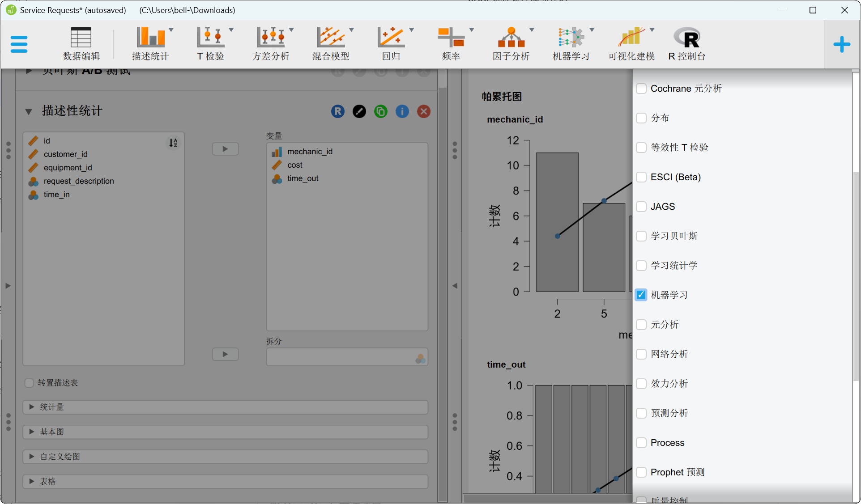861x504 pixels.
Task: Remove the analysis with the red X icon
Action: tap(424, 111)
